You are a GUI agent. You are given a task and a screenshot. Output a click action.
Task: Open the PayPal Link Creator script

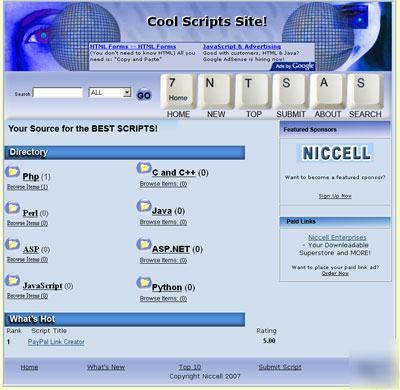pos(56,342)
